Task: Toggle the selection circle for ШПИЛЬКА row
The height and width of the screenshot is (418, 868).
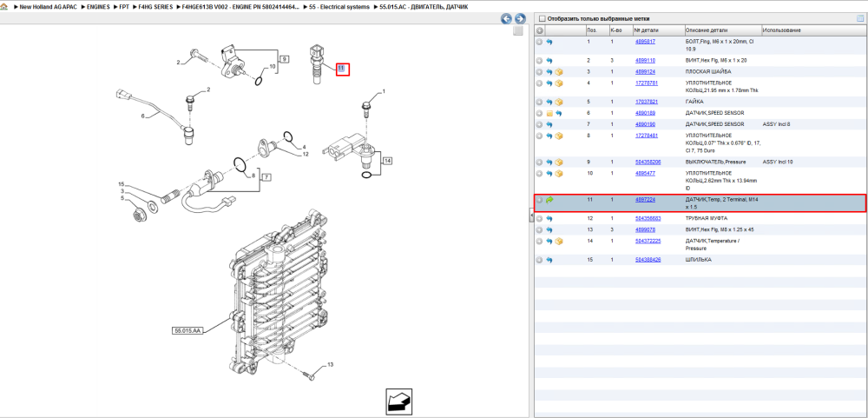Action: pyautogui.click(x=540, y=260)
